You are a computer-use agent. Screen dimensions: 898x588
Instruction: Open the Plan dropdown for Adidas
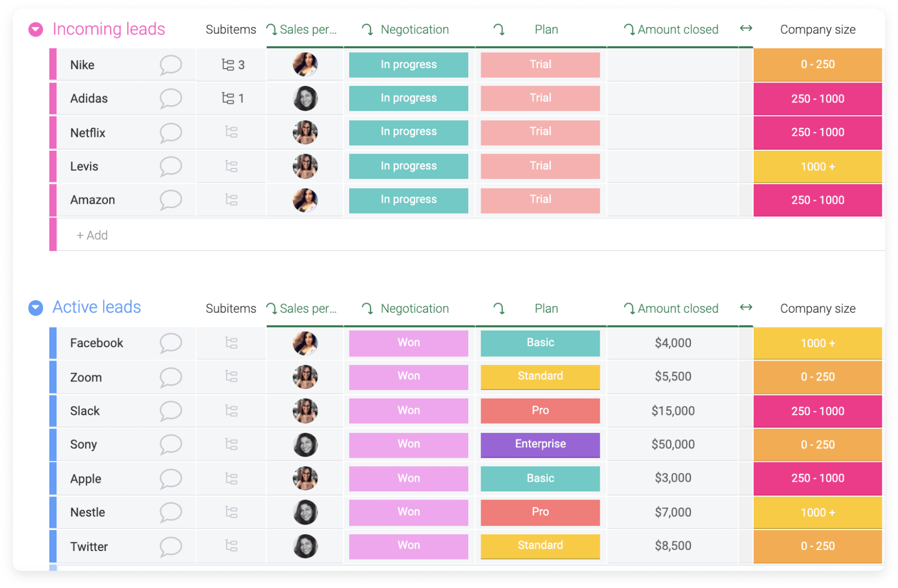540,98
